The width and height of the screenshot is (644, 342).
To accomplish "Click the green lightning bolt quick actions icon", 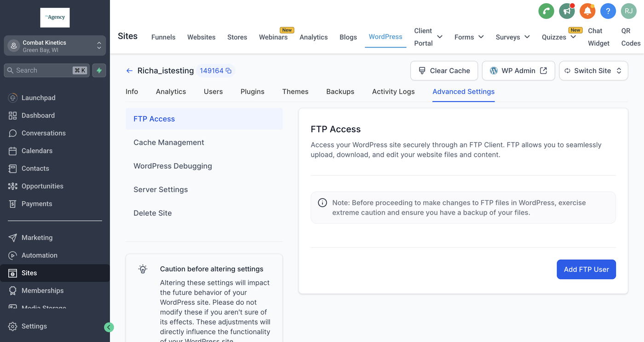I will pos(99,70).
